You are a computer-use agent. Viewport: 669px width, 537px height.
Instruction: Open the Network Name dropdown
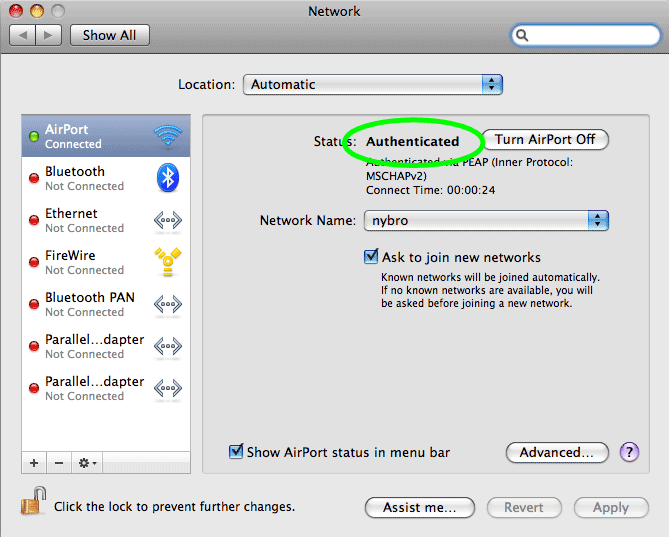click(x=486, y=221)
